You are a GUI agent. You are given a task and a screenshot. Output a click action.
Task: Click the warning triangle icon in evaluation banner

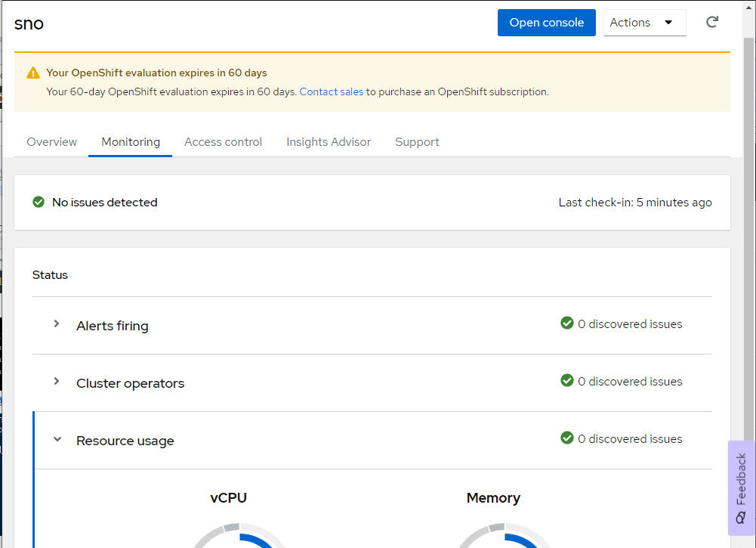(32, 73)
